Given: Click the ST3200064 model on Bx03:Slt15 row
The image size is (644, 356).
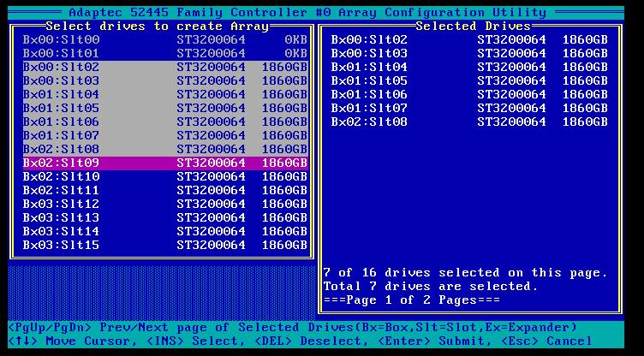Looking at the screenshot, I should coord(212,245).
